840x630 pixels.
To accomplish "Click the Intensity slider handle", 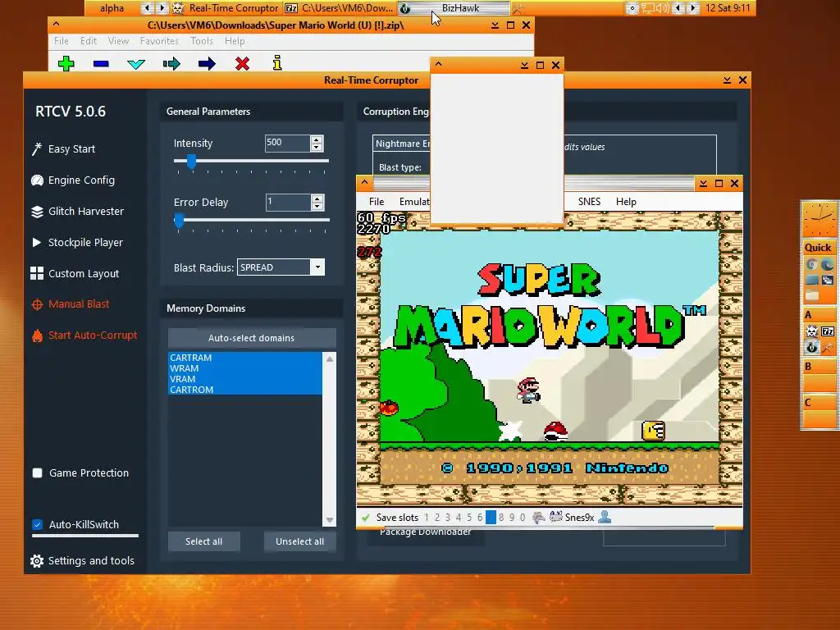I will pyautogui.click(x=191, y=161).
